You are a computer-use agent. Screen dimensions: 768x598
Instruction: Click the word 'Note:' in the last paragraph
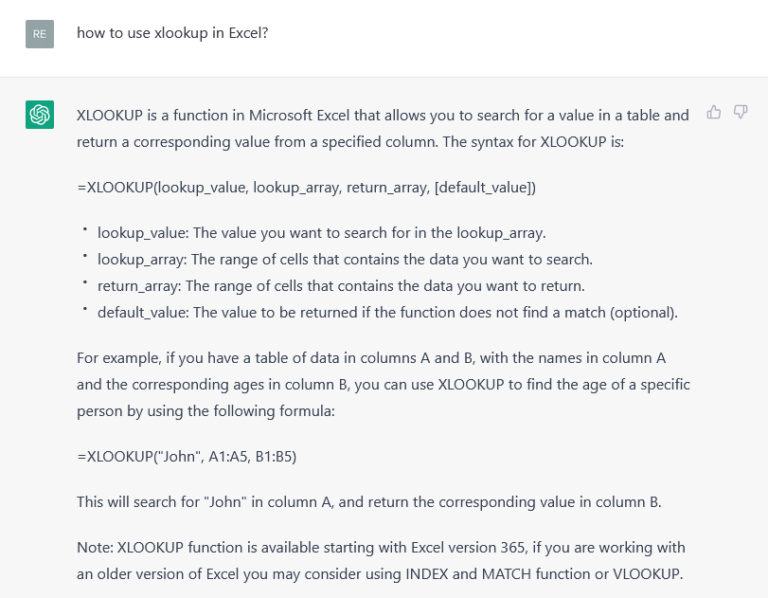point(95,548)
